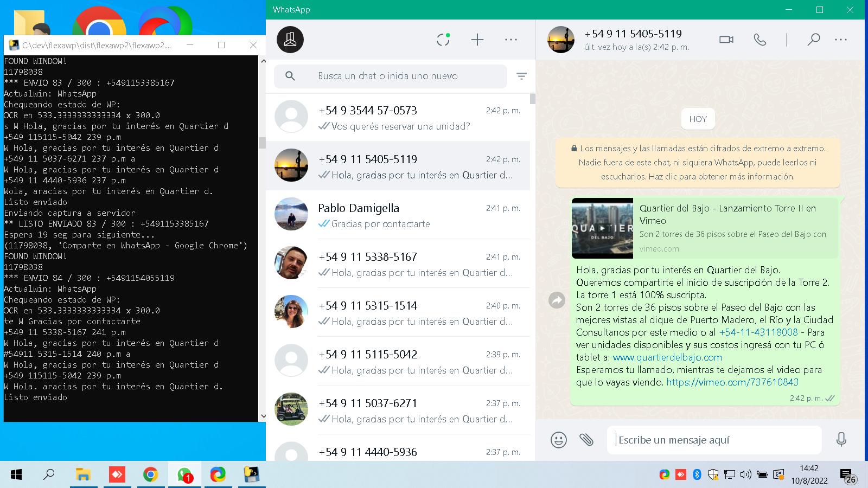The height and width of the screenshot is (488, 868).
Task: Open Google Chrome desktop shortcut
Action: 99,21
